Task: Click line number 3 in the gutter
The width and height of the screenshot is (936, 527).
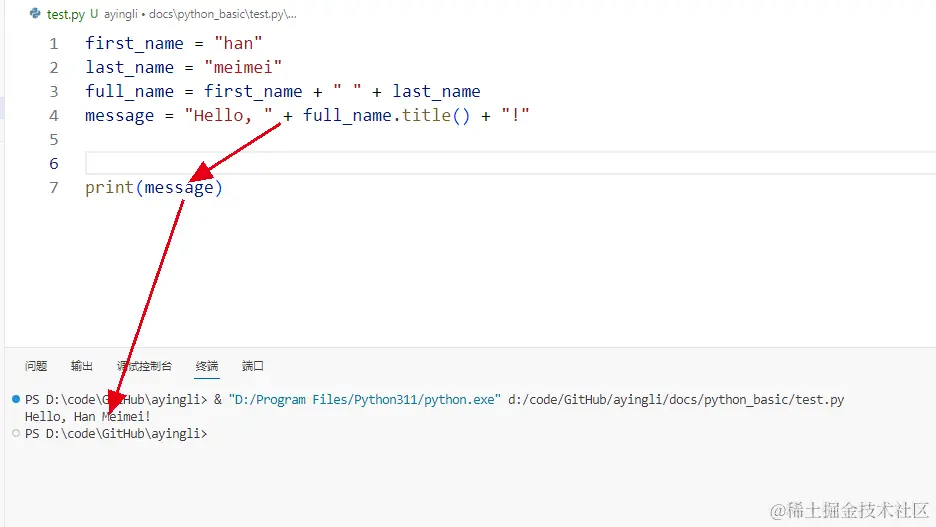Action: [54, 91]
